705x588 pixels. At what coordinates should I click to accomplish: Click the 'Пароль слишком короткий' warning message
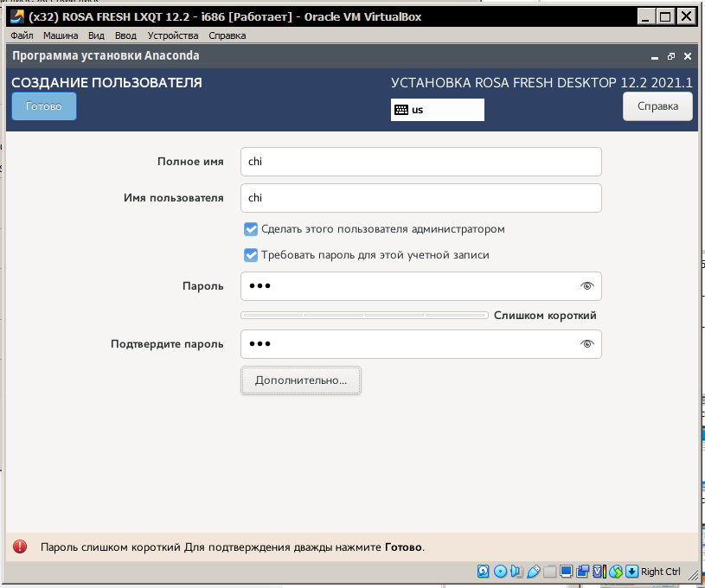click(233, 547)
